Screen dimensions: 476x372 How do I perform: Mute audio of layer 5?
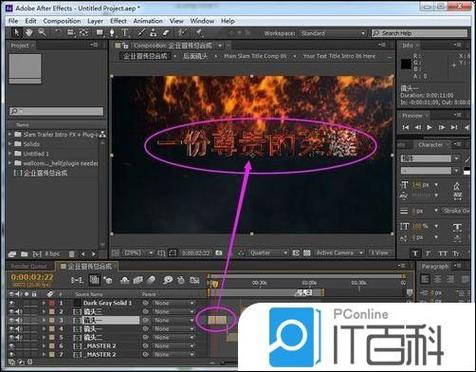[19, 338]
